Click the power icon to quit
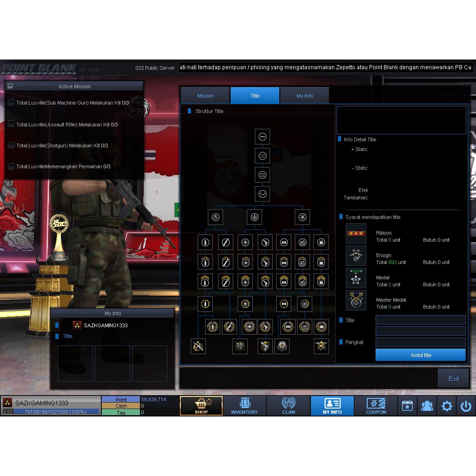 coord(466,406)
